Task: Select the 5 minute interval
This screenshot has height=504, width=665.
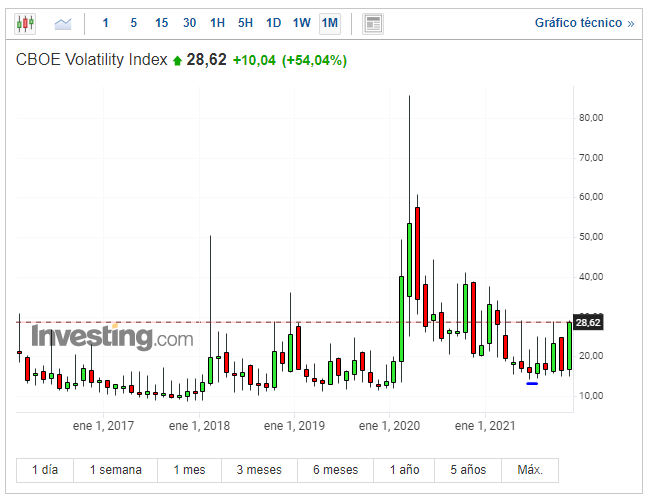Action: point(134,23)
